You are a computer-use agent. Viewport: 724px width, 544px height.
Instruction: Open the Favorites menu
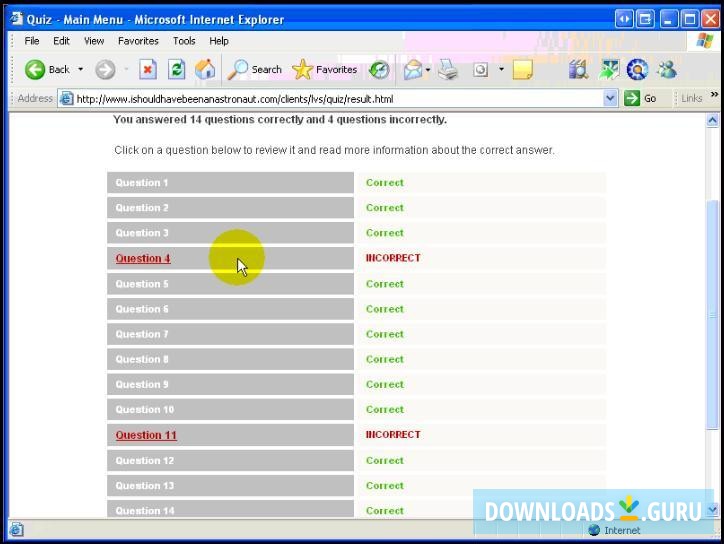coord(139,41)
